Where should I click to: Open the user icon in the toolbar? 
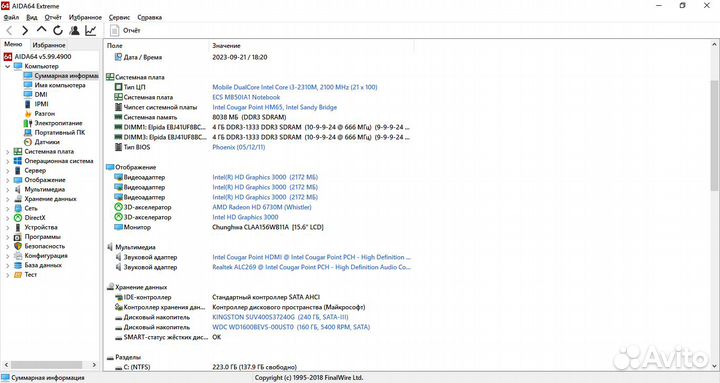74,30
